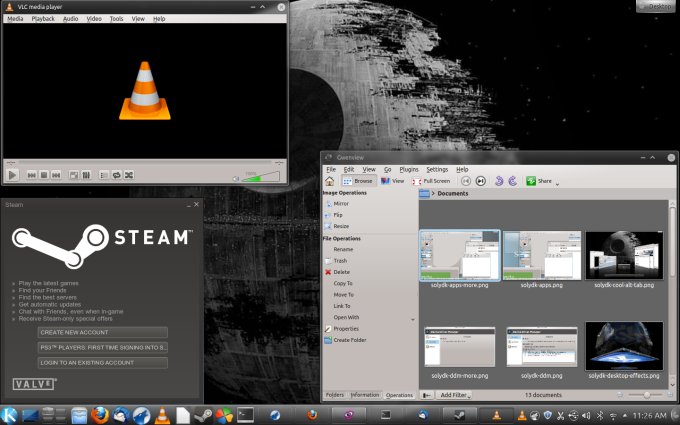Expand the Share dropdown in Gwenview
The image size is (680, 425).
coord(557,182)
